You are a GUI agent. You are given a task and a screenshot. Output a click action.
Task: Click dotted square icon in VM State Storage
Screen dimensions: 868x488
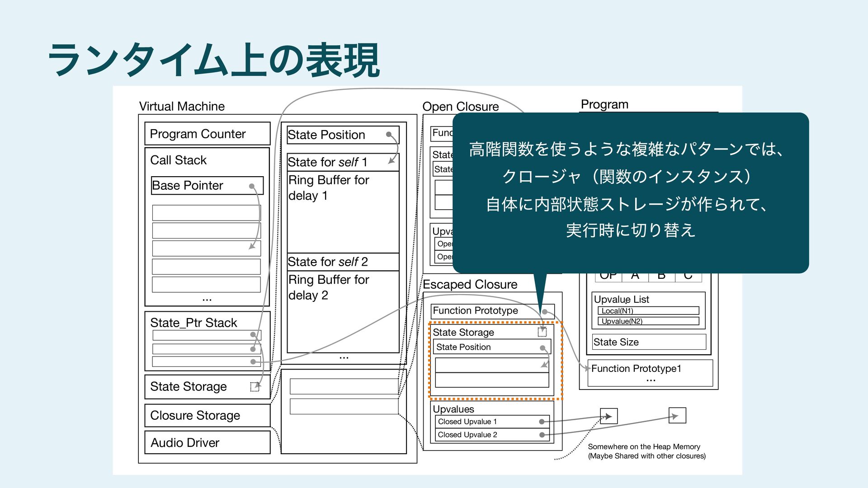tap(255, 387)
